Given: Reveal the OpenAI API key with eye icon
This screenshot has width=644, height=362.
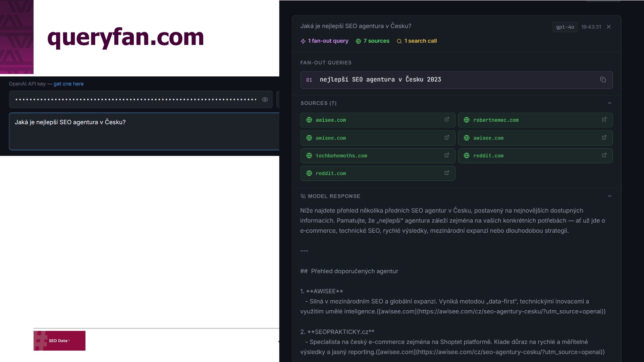Looking at the screenshot, I should click(x=265, y=100).
